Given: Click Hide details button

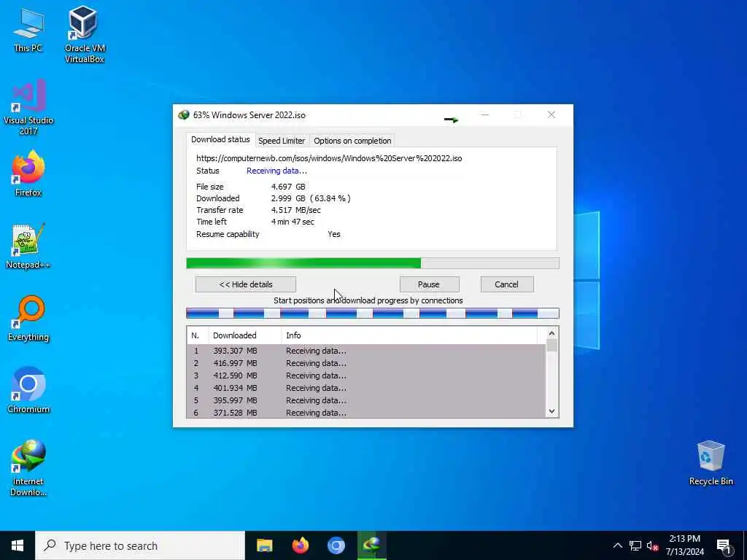Looking at the screenshot, I should [x=246, y=284].
